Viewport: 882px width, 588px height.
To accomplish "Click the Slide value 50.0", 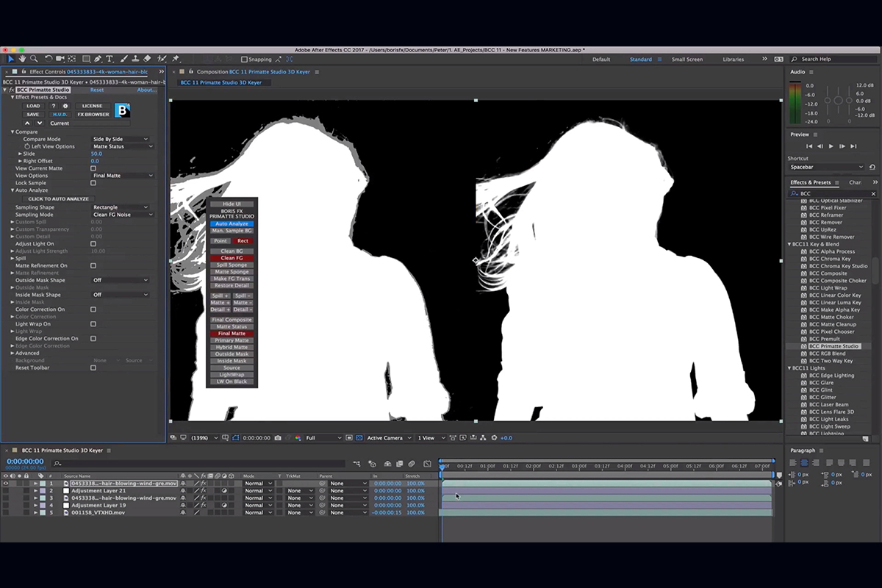I will click(x=96, y=154).
